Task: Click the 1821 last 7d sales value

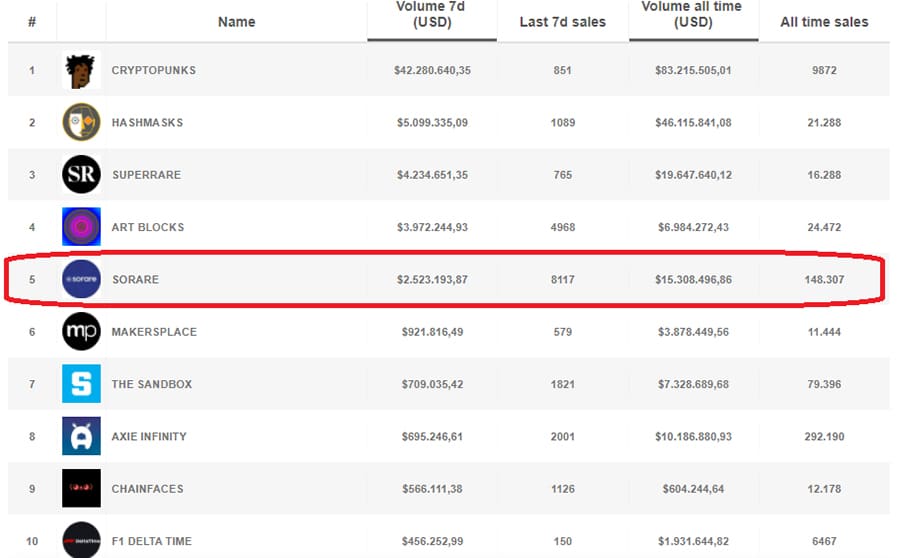Action: pyautogui.click(x=562, y=383)
